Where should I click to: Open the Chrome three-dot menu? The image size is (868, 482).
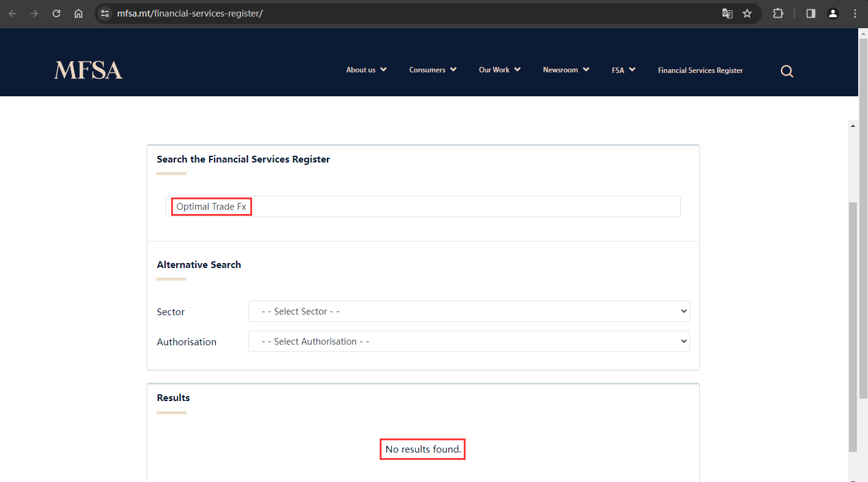[x=855, y=13]
